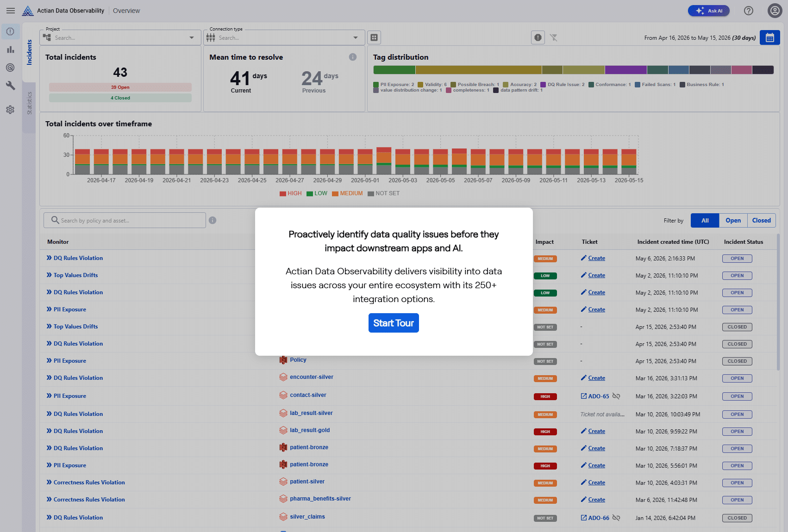Viewport: 788px width, 532px height.
Task: Open the patient-silver asset link
Action: pyautogui.click(x=307, y=482)
